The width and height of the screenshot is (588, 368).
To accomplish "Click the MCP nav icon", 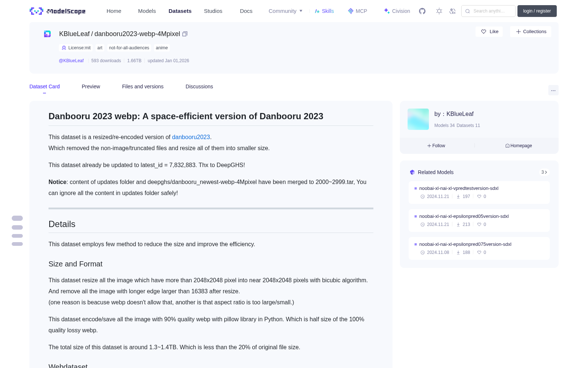I will (351, 11).
